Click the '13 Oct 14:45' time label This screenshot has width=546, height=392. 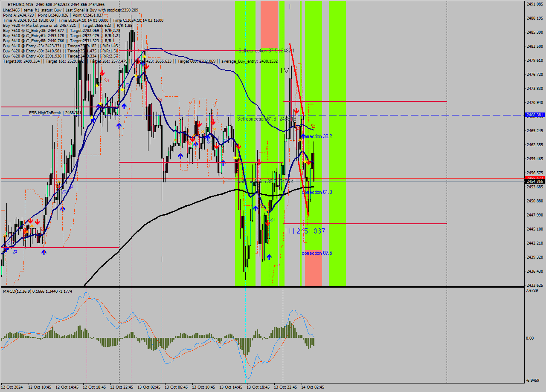231,387
